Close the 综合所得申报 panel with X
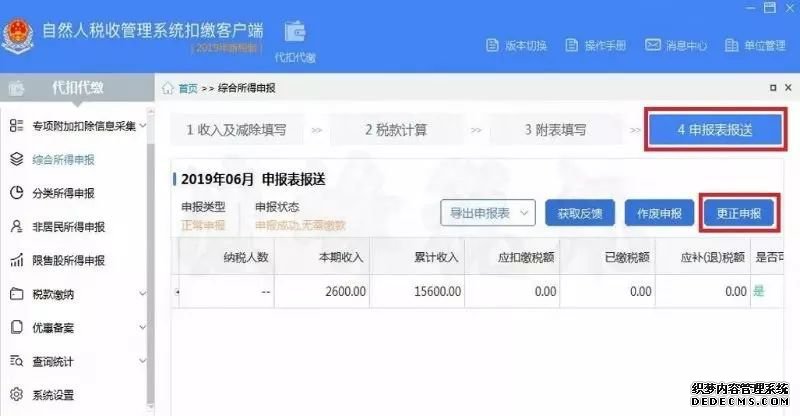800x416 pixels. tap(788, 88)
